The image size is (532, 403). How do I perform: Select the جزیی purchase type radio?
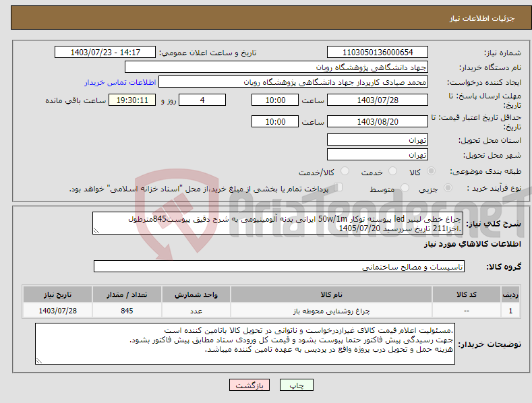(x=448, y=187)
